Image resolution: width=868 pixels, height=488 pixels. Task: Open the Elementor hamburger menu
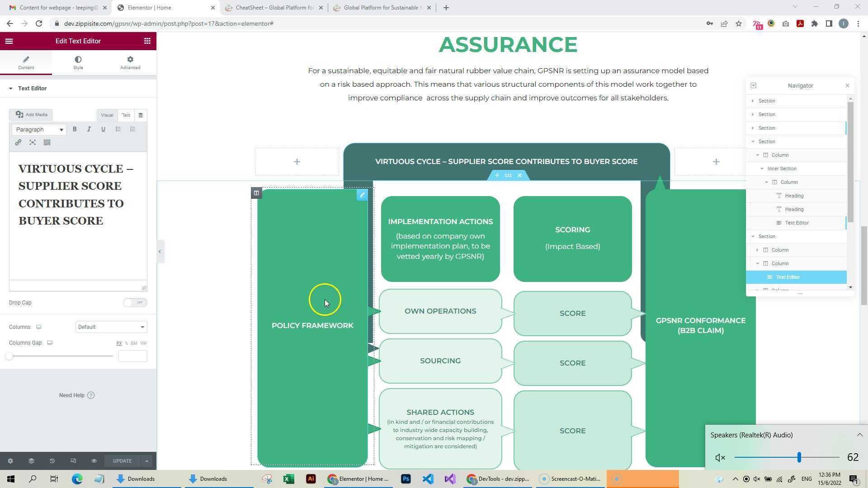pyautogui.click(x=9, y=41)
